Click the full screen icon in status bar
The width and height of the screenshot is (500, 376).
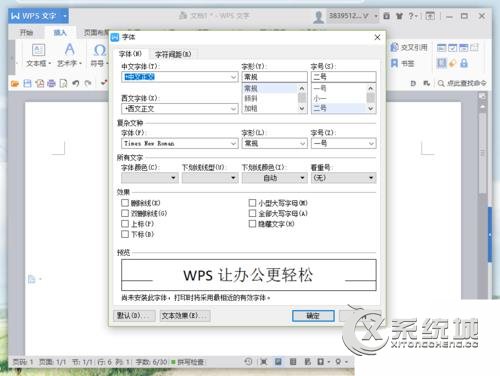click(263, 361)
